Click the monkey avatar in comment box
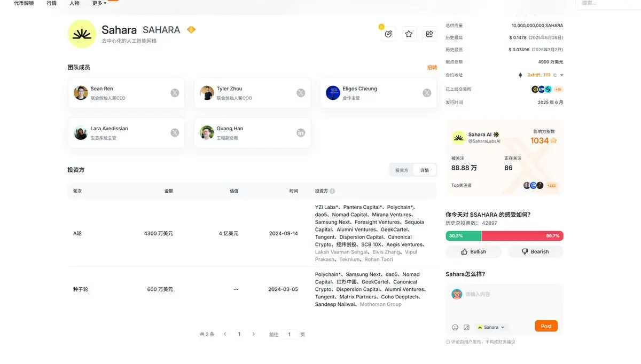Screen dimensions: 641x364 (457, 294)
